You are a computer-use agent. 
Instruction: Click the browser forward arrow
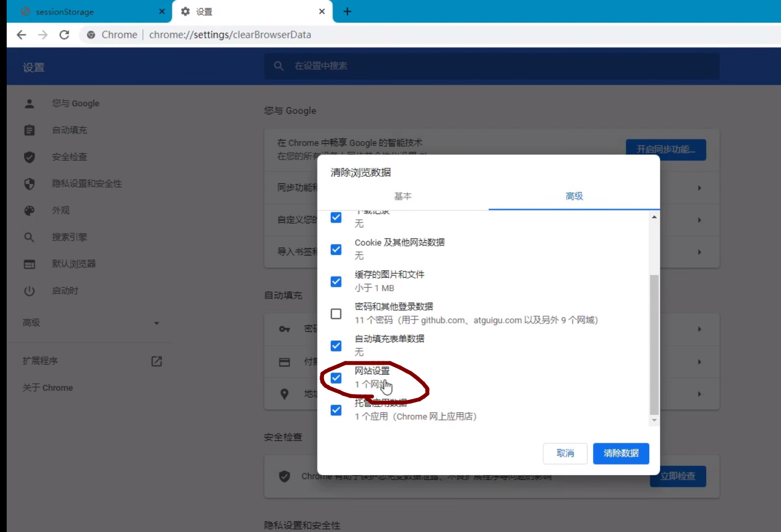[x=43, y=35]
